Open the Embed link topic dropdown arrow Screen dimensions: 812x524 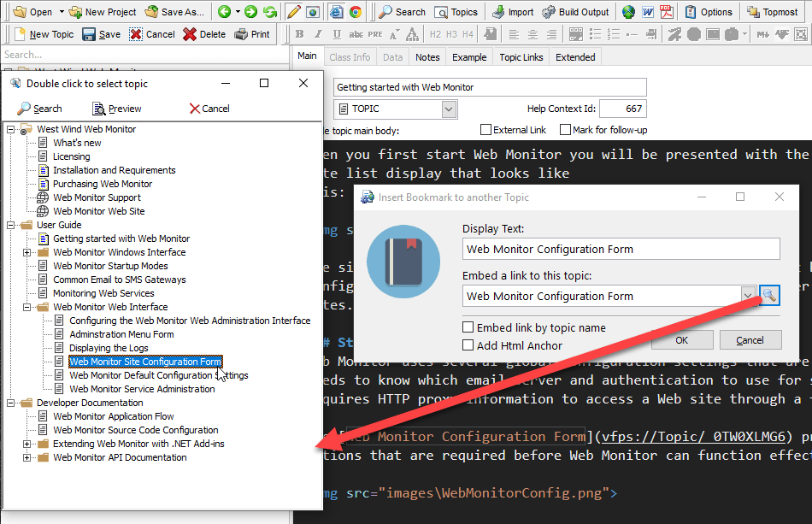[748, 296]
